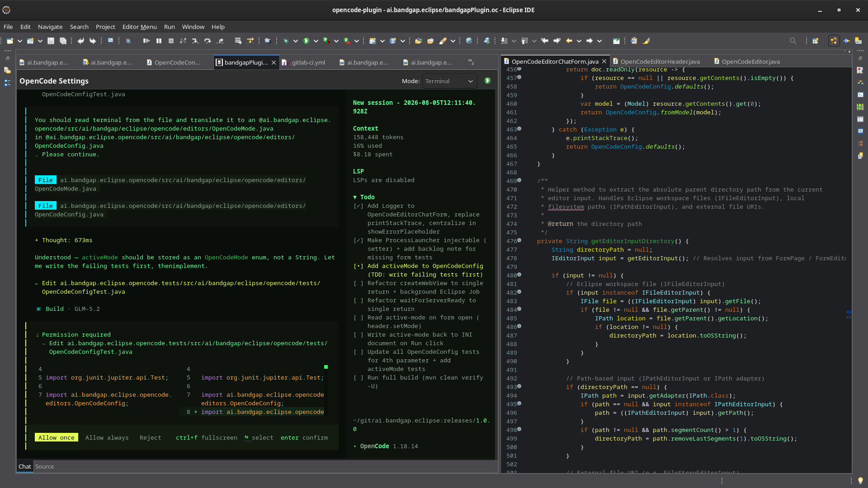Click the Open Perspective icon

[x=816, y=41]
